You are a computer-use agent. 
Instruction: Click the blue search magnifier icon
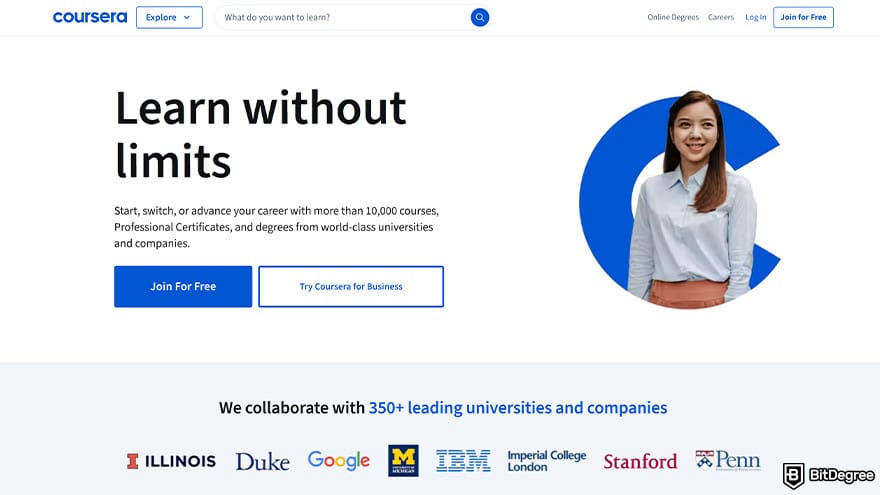click(x=480, y=17)
